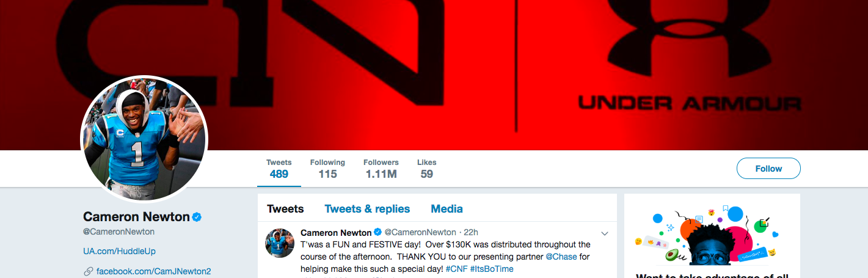Open the large profile picture
This screenshot has width=868, height=278.
pos(145,139)
